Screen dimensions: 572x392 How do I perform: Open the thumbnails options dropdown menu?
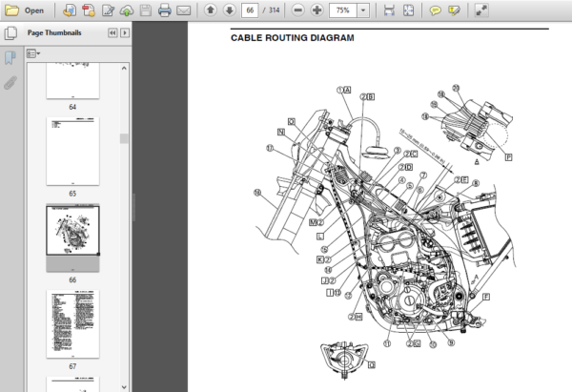(x=32, y=54)
